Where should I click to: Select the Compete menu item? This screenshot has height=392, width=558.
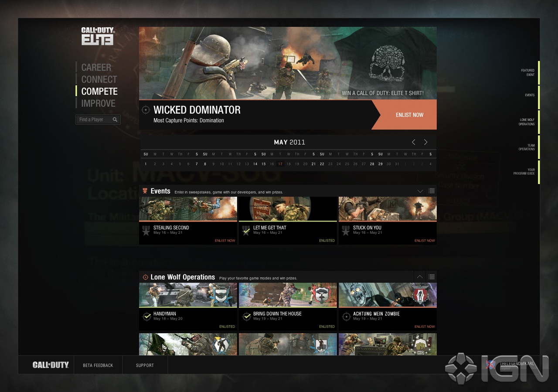tap(99, 91)
